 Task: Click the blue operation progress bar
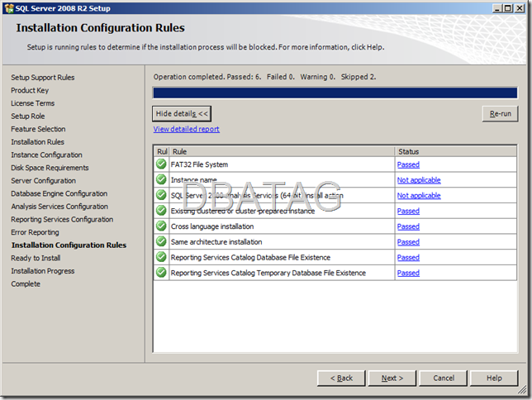coord(335,93)
